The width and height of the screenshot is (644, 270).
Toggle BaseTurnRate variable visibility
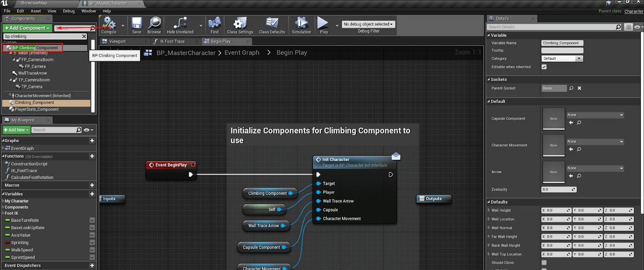[x=92, y=220]
